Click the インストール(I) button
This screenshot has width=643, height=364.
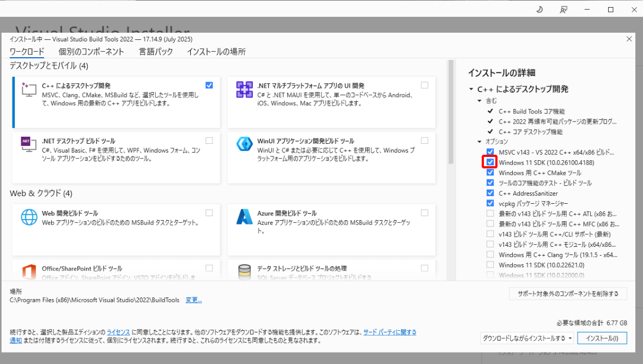(602, 338)
